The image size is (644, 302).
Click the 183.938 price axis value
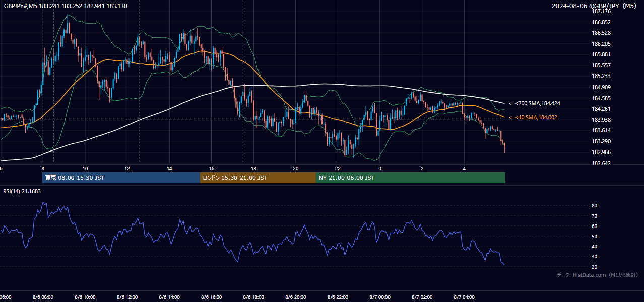601,120
